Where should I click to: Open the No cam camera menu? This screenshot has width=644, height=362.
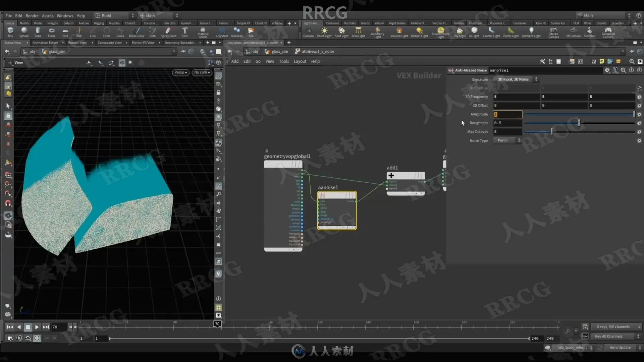pos(202,72)
